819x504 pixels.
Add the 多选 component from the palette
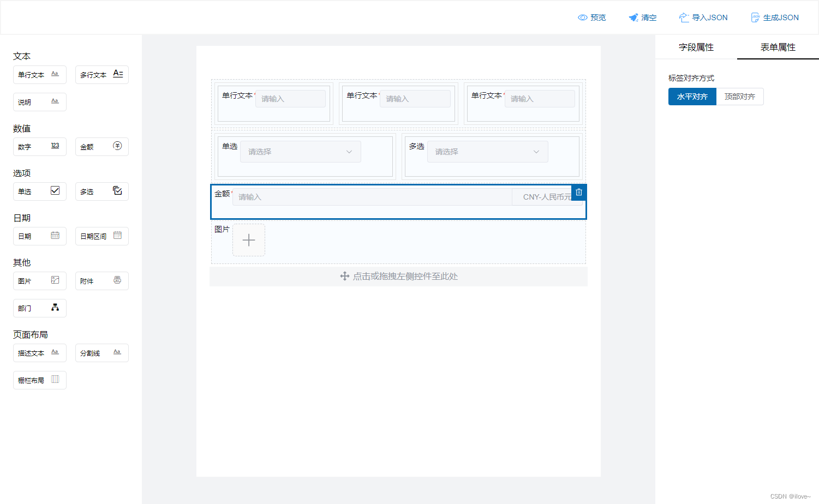click(102, 191)
